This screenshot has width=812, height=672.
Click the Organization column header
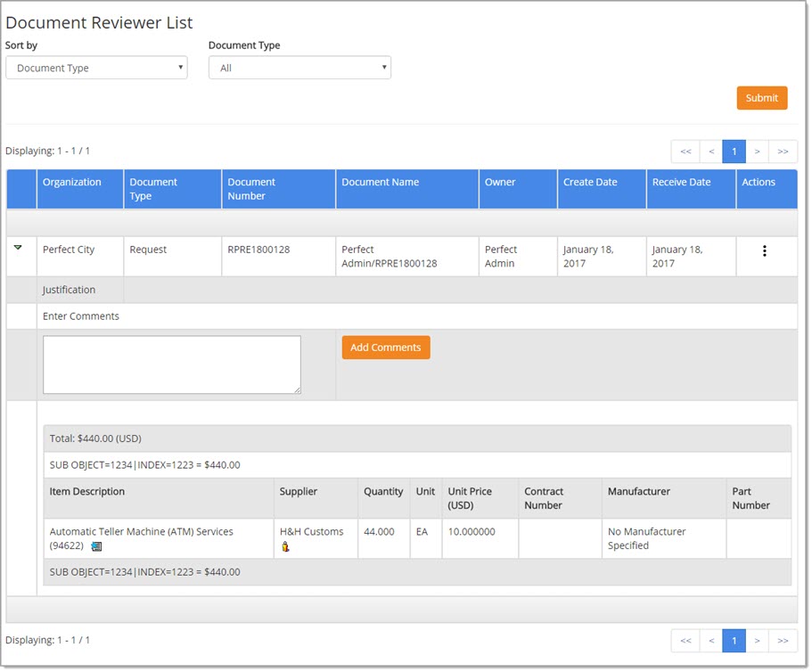click(x=72, y=183)
